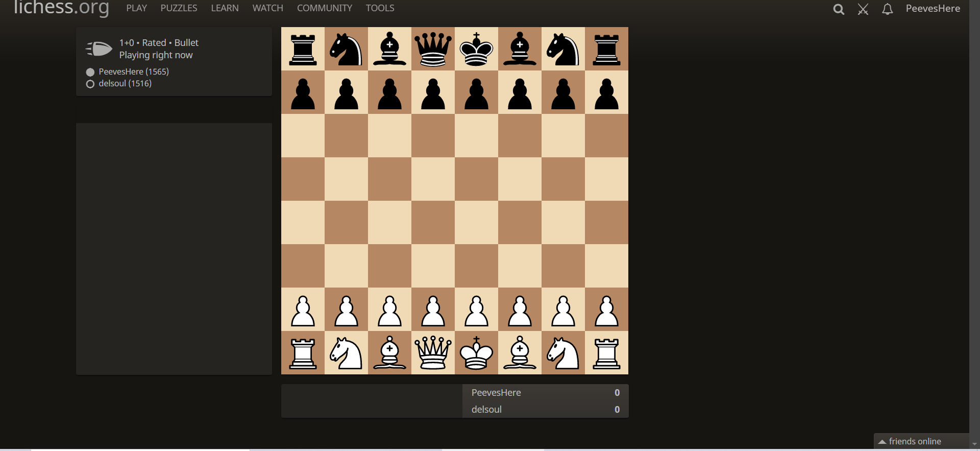
Task: Click PeevesHere in the score table
Action: click(x=496, y=393)
